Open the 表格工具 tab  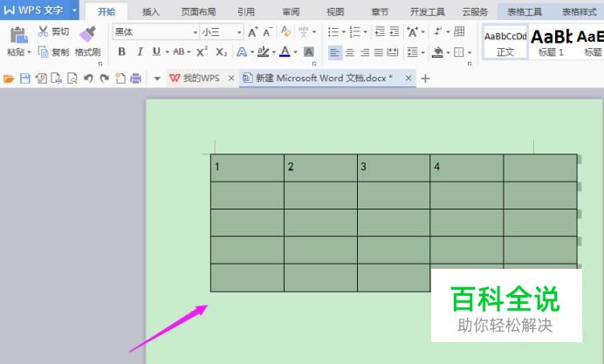click(525, 12)
